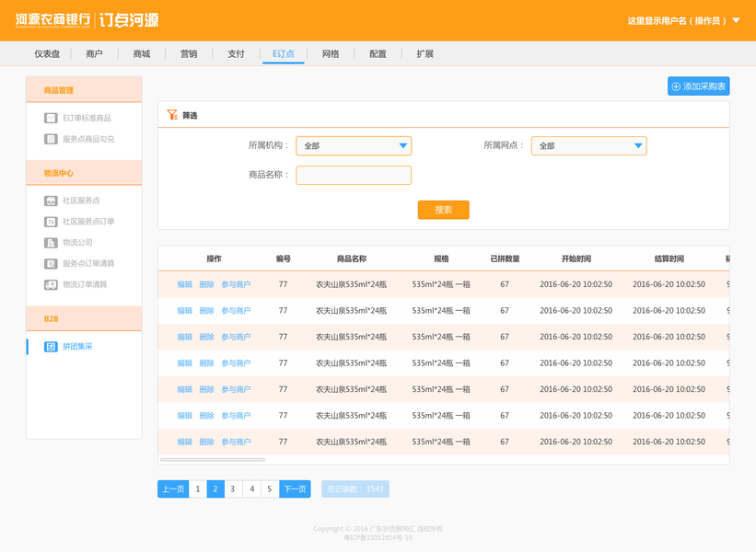Open 社区服务点订单 in the sidebar
The width and height of the screenshot is (756, 552).
pyautogui.click(x=88, y=222)
